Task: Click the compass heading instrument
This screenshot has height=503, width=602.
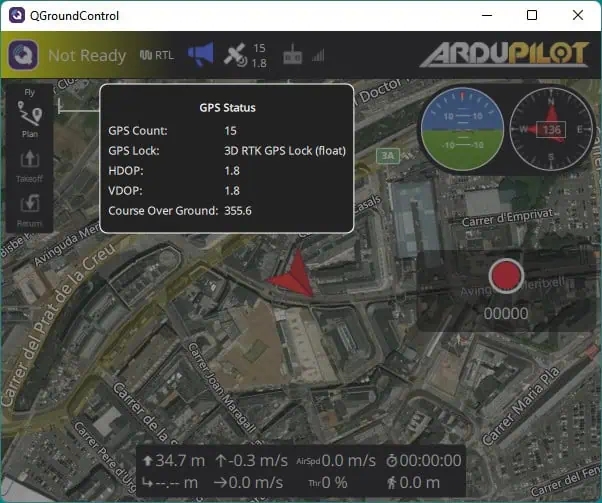Action: click(551, 129)
